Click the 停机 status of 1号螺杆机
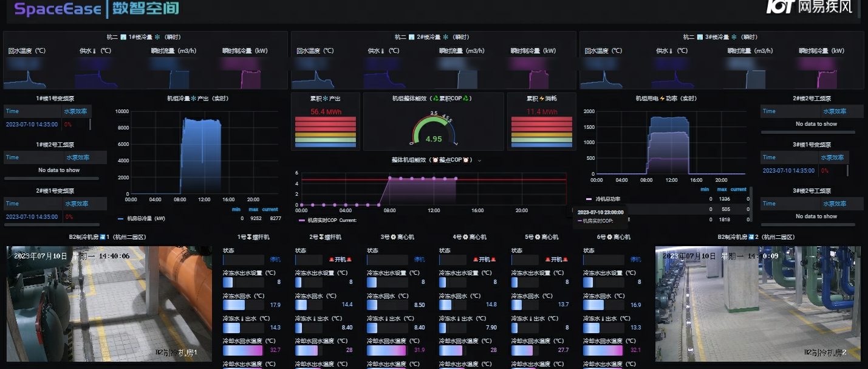The width and height of the screenshot is (868, 369). (275, 260)
